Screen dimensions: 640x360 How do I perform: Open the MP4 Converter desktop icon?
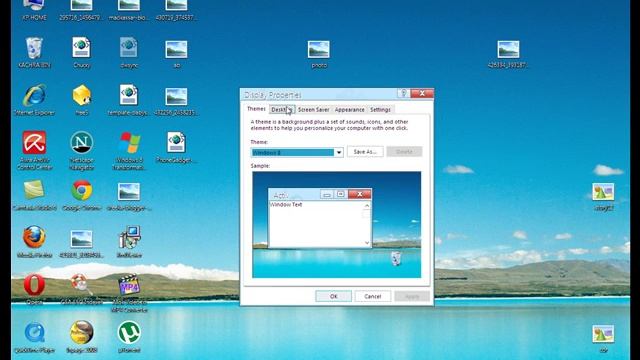click(x=129, y=292)
